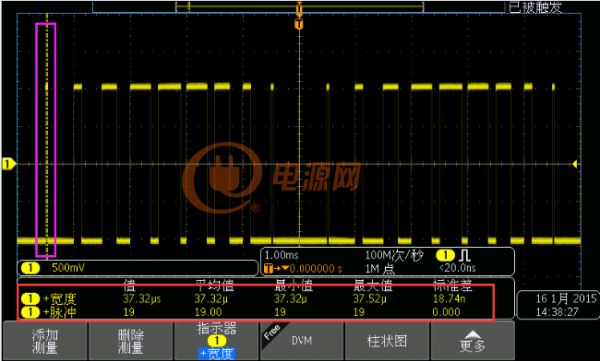Open the 添加测量 add measurement menu
Screen dimensions: 600x361
45,341
